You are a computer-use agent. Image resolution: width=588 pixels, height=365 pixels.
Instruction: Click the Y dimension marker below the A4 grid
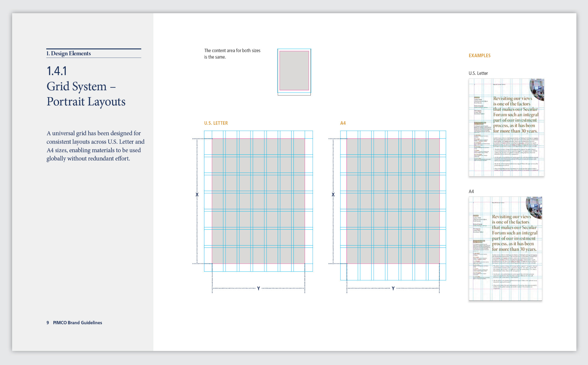point(393,288)
